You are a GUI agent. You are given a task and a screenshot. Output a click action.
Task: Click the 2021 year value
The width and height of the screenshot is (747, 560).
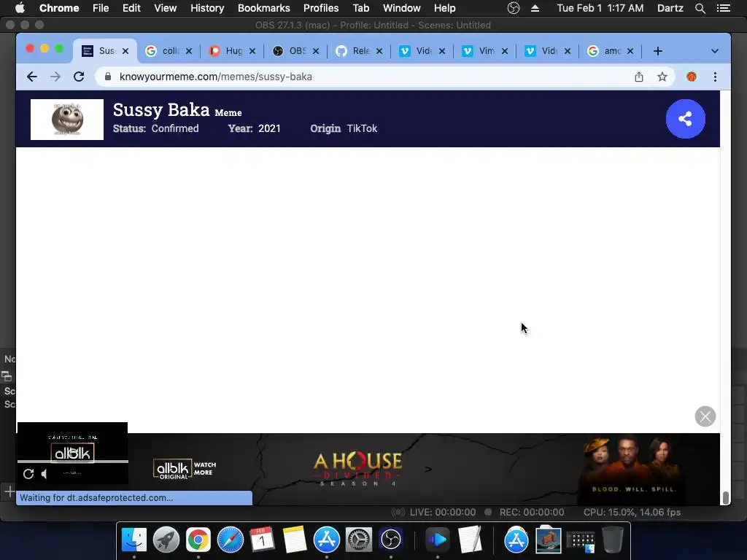pos(269,128)
